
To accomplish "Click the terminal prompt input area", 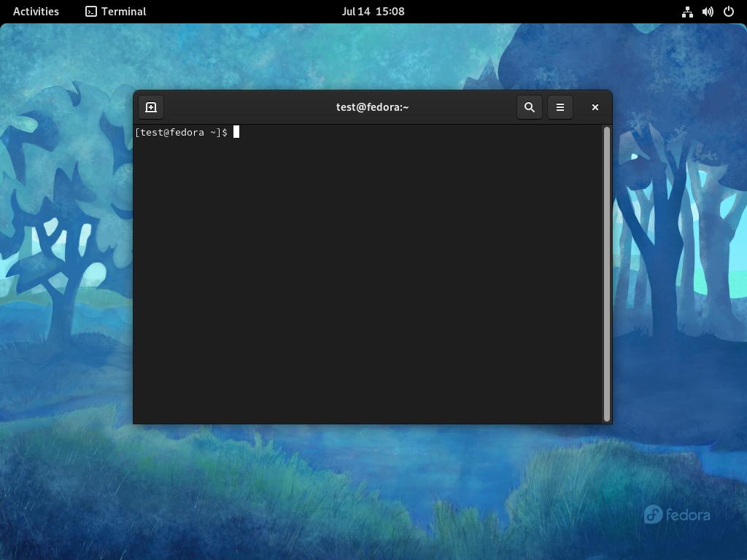I will click(368, 274).
